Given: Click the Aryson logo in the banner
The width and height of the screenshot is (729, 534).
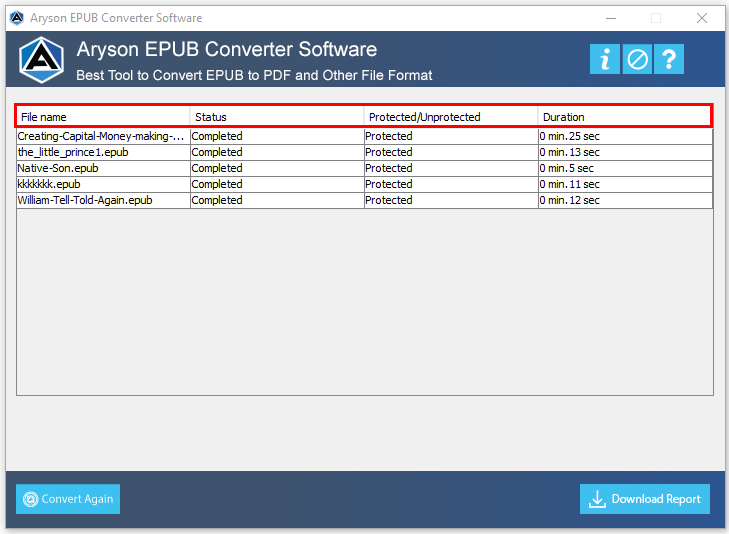Looking at the screenshot, I should 41,59.
